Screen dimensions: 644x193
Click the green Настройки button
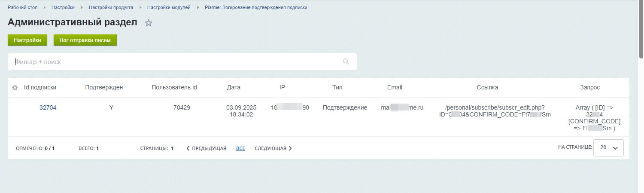pos(27,40)
